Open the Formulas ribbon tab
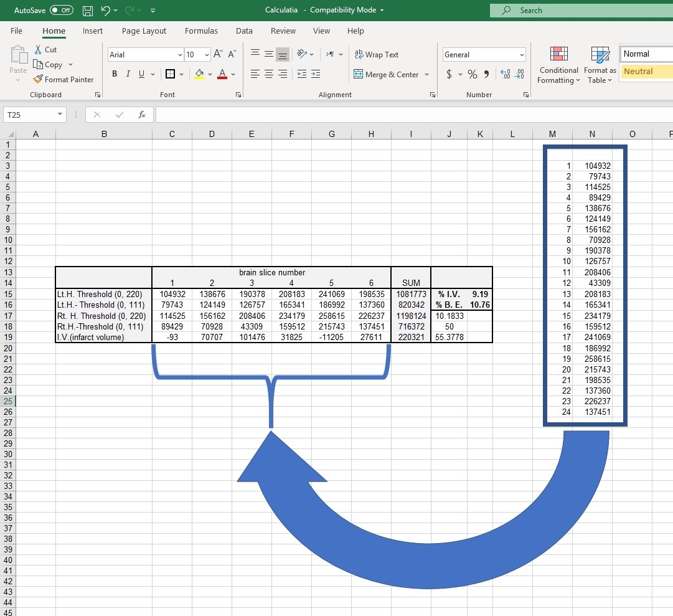The height and width of the screenshot is (616, 673). (x=201, y=31)
